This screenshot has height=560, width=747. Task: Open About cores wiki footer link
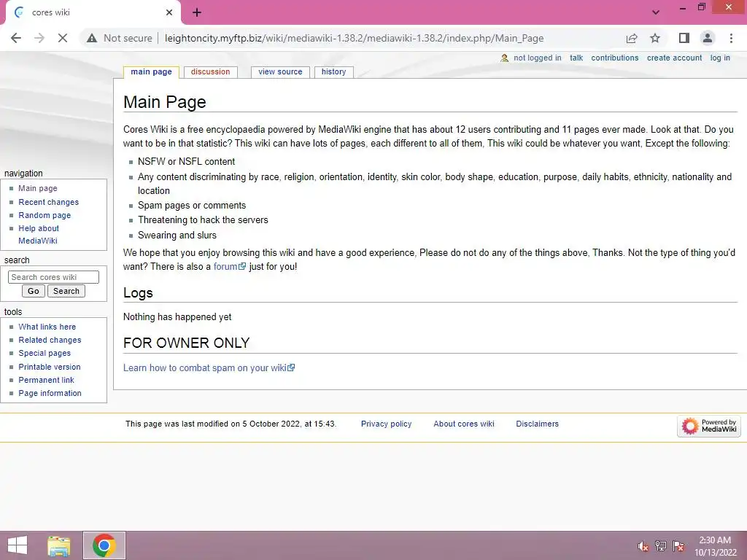[x=464, y=424]
